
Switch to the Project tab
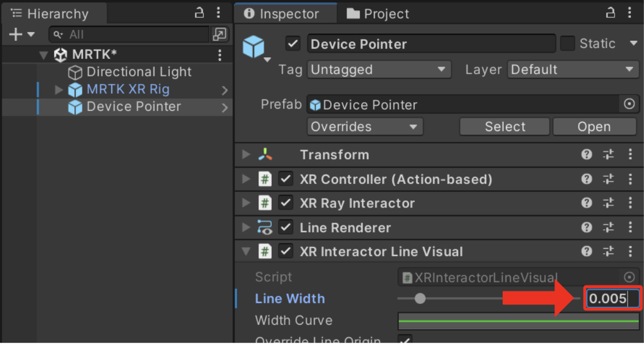pyautogui.click(x=378, y=14)
